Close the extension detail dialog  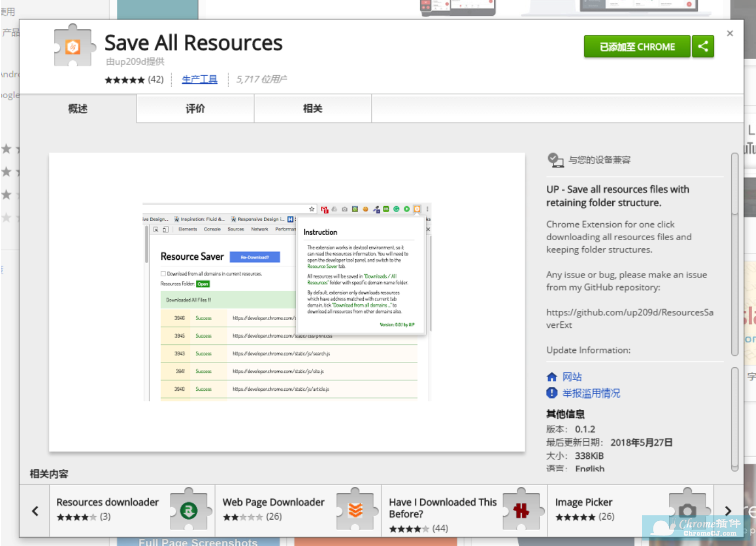[x=730, y=33]
